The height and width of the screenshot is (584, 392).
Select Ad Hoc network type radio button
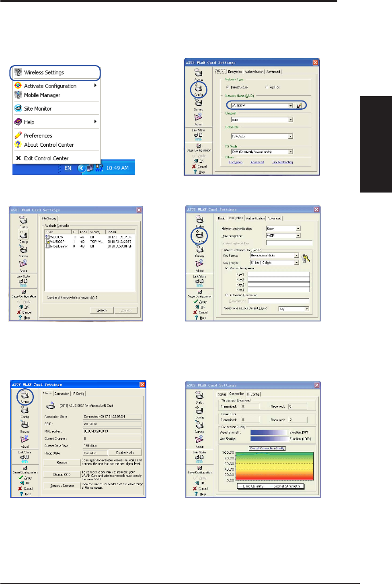coord(267,87)
